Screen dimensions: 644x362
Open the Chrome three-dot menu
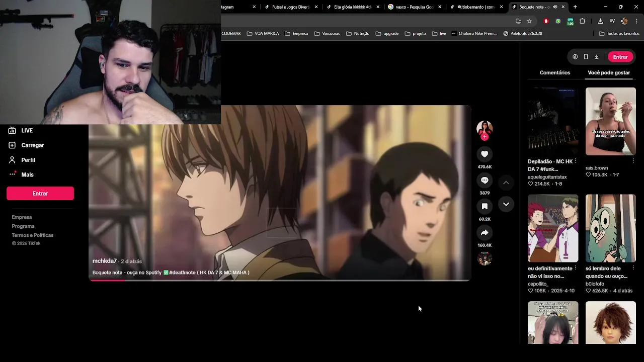click(637, 21)
